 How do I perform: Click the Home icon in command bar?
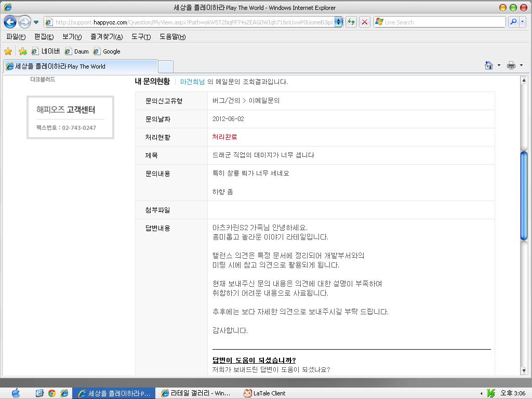pos(488,65)
